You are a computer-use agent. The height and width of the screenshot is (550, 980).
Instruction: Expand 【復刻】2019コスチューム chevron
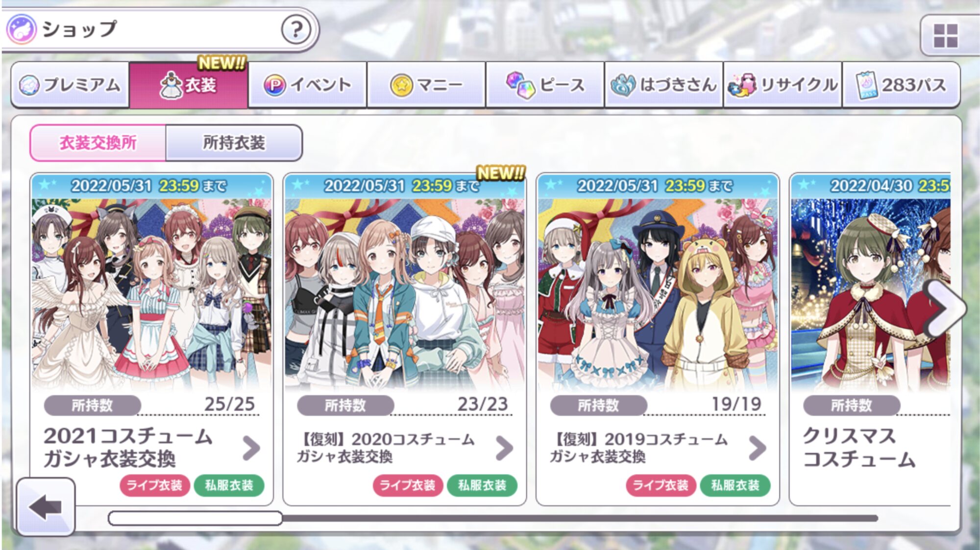click(x=757, y=448)
